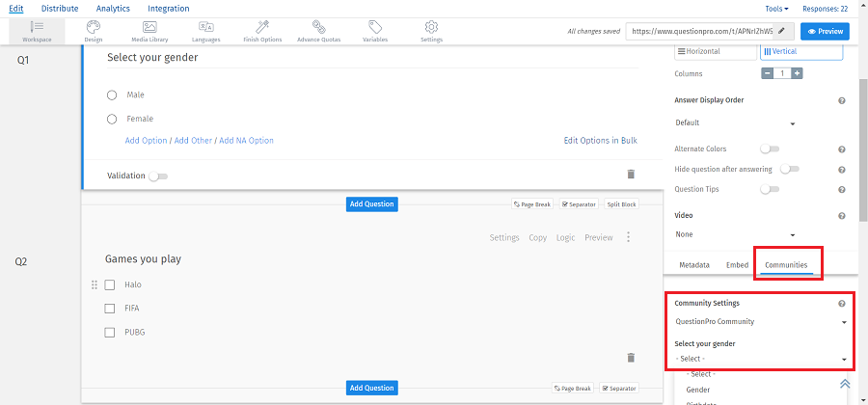Image resolution: width=868 pixels, height=405 pixels.
Task: Click the Split Block button
Action: (x=622, y=204)
